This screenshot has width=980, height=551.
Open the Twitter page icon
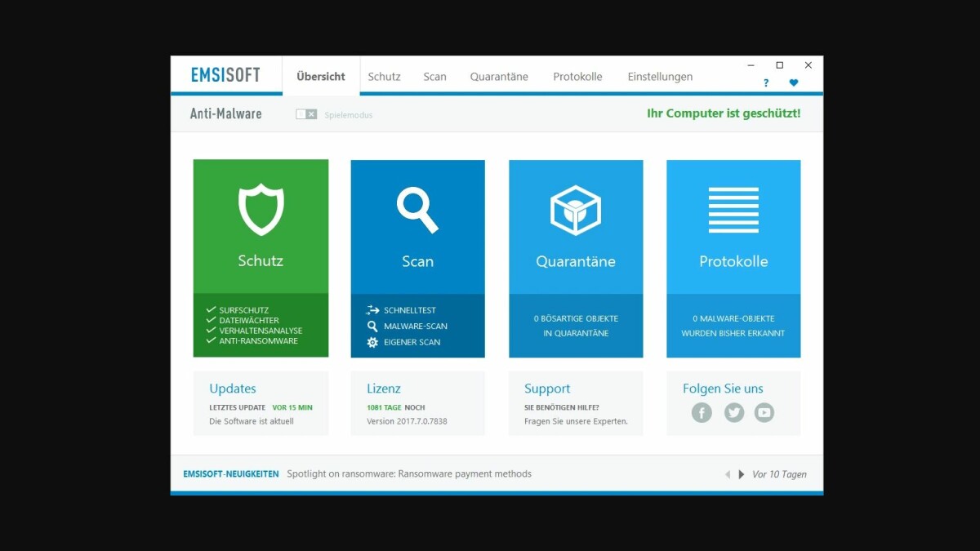click(x=734, y=413)
